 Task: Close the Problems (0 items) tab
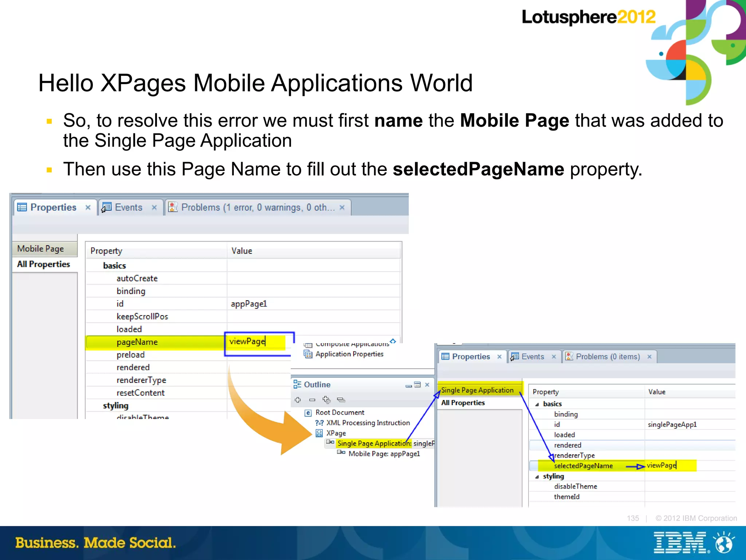[x=649, y=357]
